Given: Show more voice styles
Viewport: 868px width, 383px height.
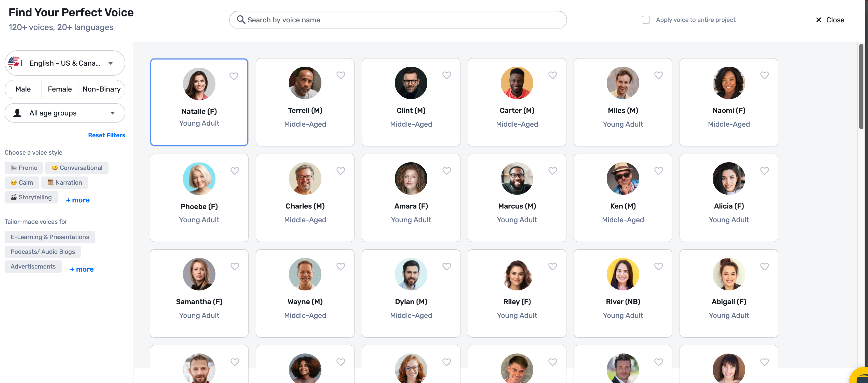Looking at the screenshot, I should tap(78, 200).
